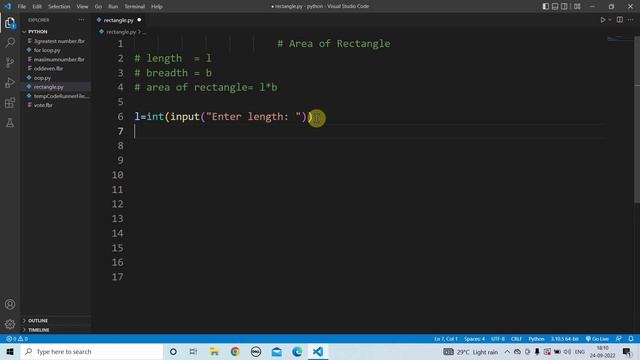Open the Explorer view in activity bar
The width and height of the screenshot is (640, 360).
[x=10, y=23]
